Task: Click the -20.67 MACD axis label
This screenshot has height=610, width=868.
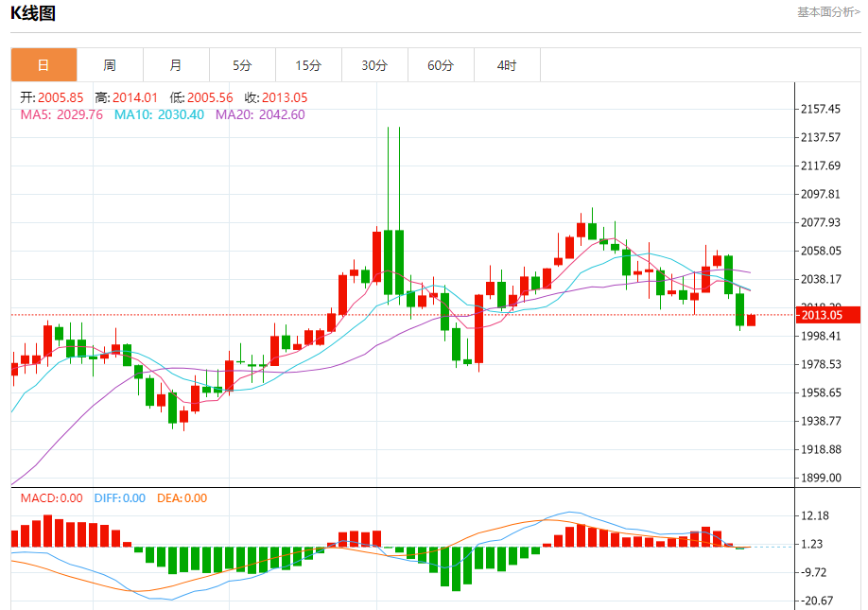Action: [x=817, y=601]
